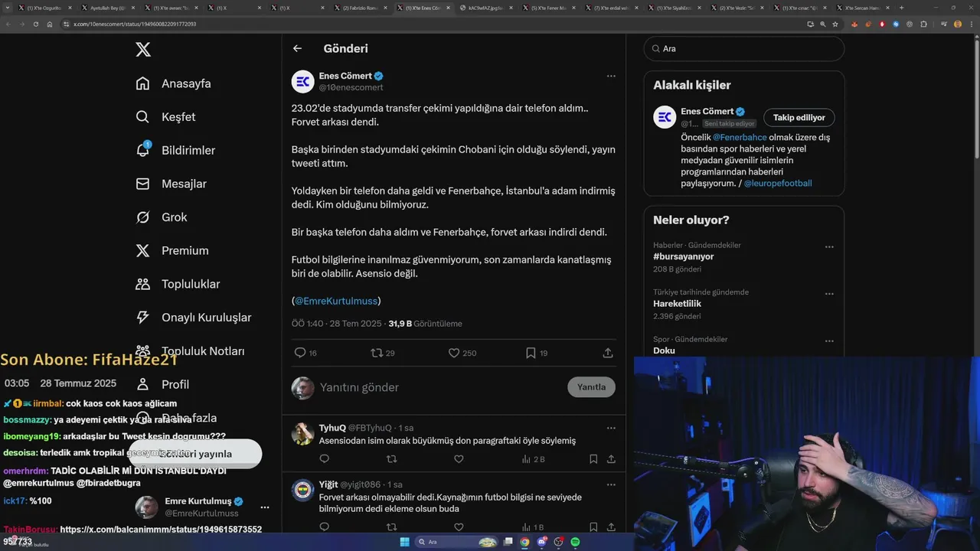The height and width of the screenshot is (551, 980).
Task: Open OBS from the taskbar
Action: tap(558, 542)
